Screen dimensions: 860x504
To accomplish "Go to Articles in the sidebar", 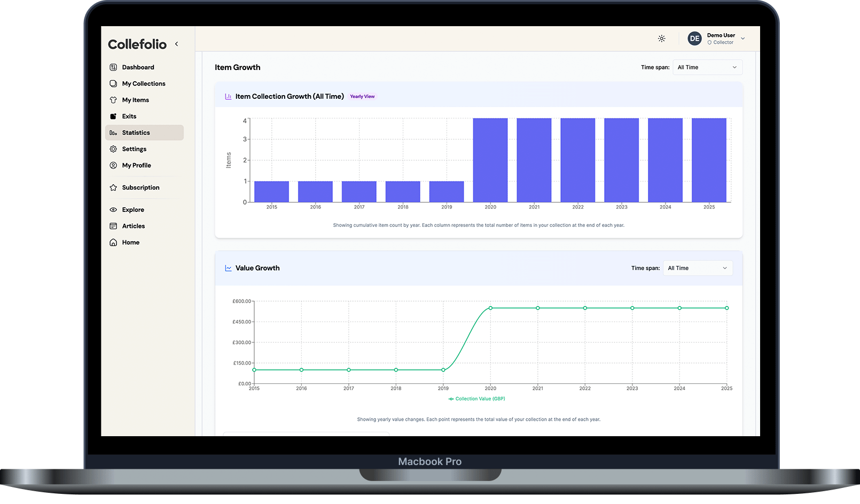I will tap(133, 226).
